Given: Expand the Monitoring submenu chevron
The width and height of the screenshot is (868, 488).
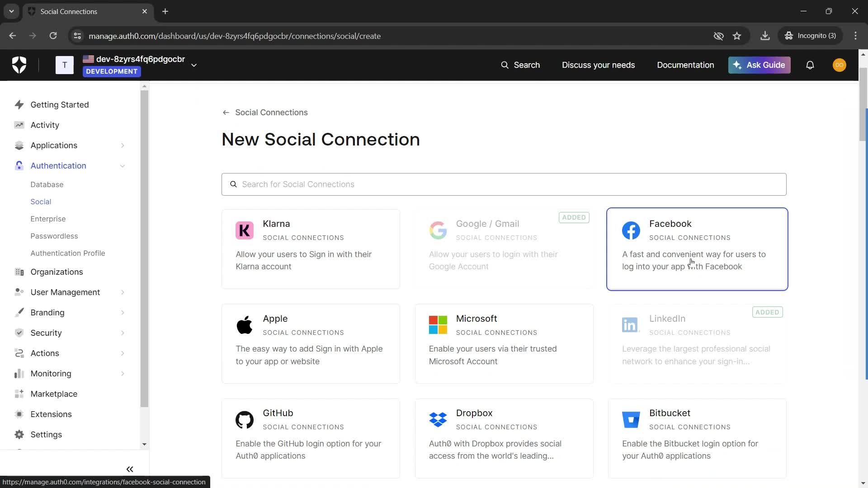Looking at the screenshot, I should click(123, 374).
